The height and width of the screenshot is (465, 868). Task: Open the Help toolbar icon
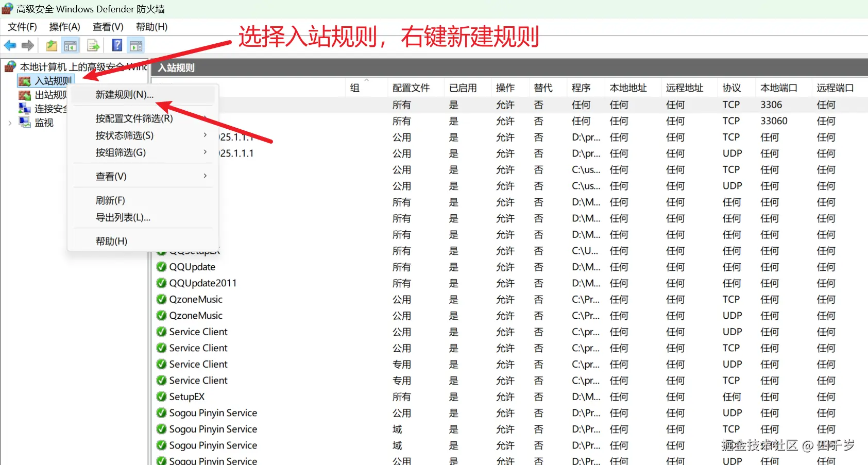[x=117, y=45]
